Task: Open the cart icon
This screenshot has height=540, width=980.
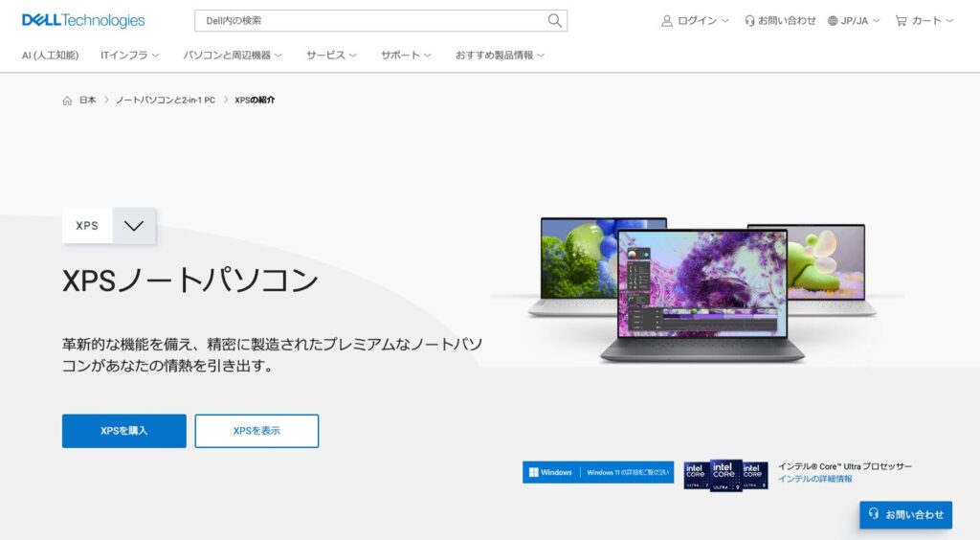Action: coord(901,20)
